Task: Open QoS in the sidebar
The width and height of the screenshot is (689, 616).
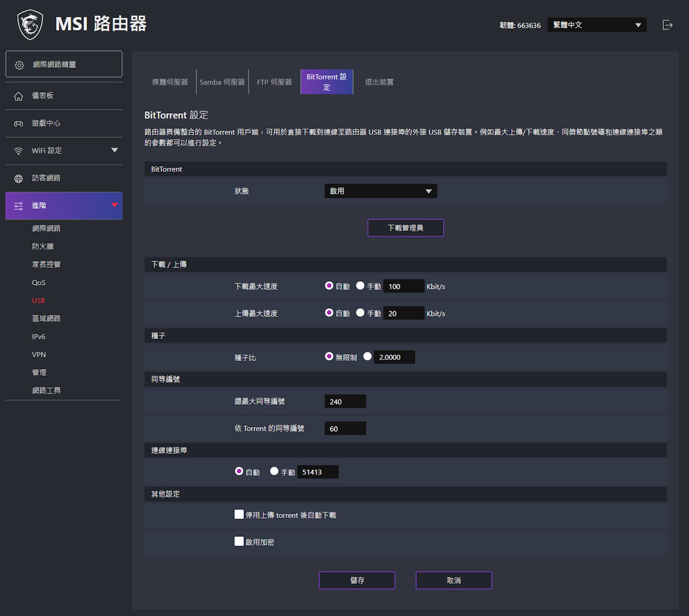Action: (39, 283)
